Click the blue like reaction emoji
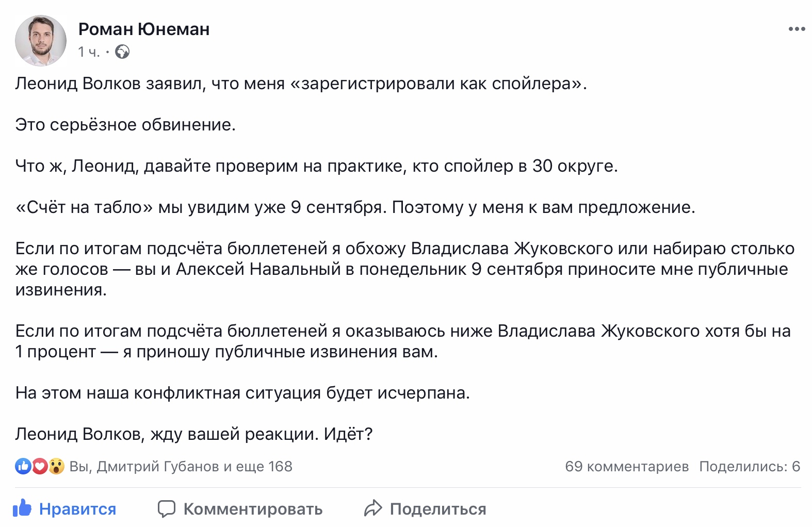The width and height of the screenshot is (812, 527). click(x=23, y=466)
